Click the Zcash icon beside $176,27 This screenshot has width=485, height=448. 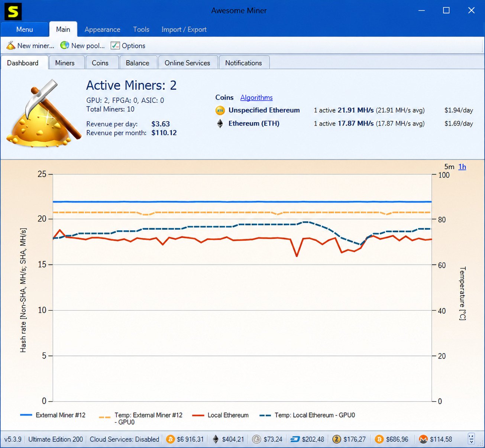tap(336, 439)
